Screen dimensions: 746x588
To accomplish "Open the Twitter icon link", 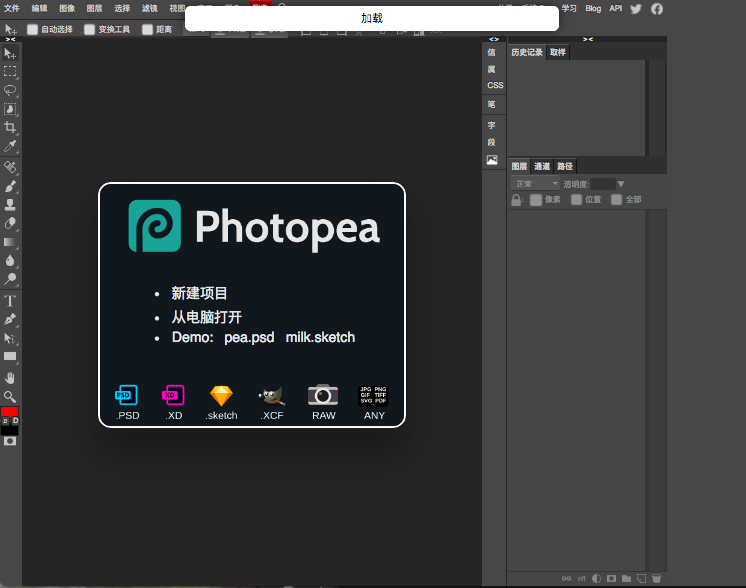I will (x=636, y=9).
